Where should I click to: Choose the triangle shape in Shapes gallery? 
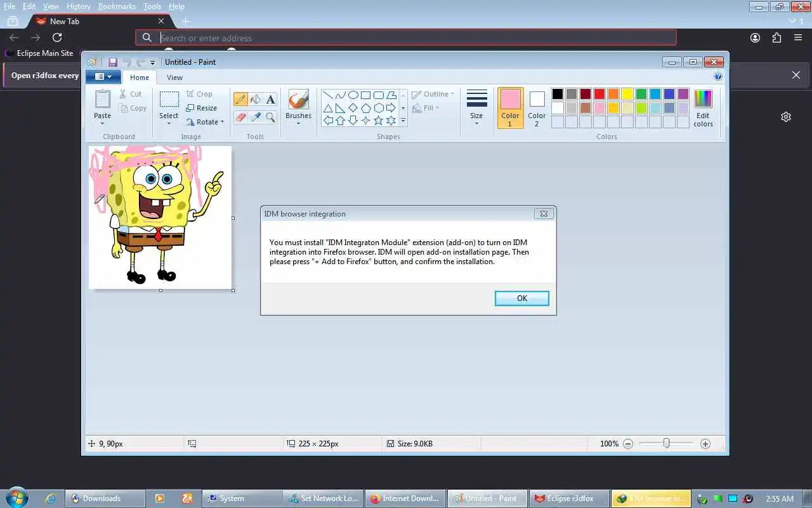328,108
